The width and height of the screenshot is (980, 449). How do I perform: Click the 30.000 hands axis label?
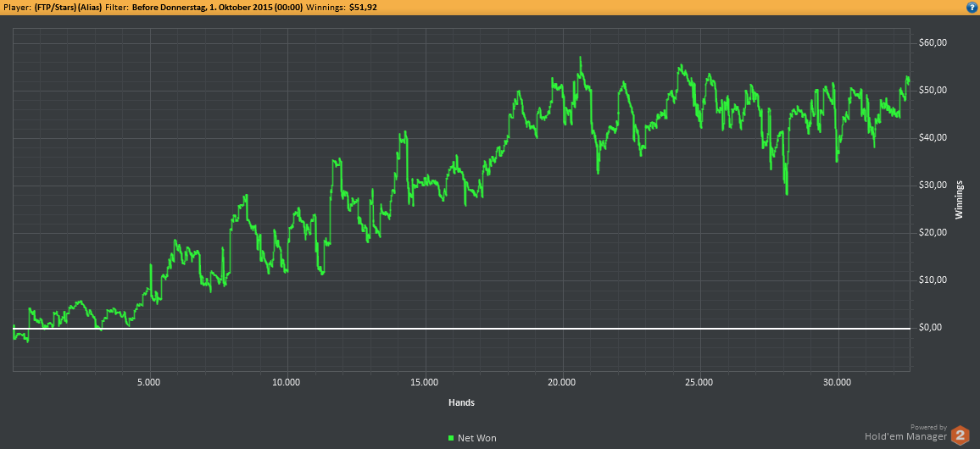(838, 383)
